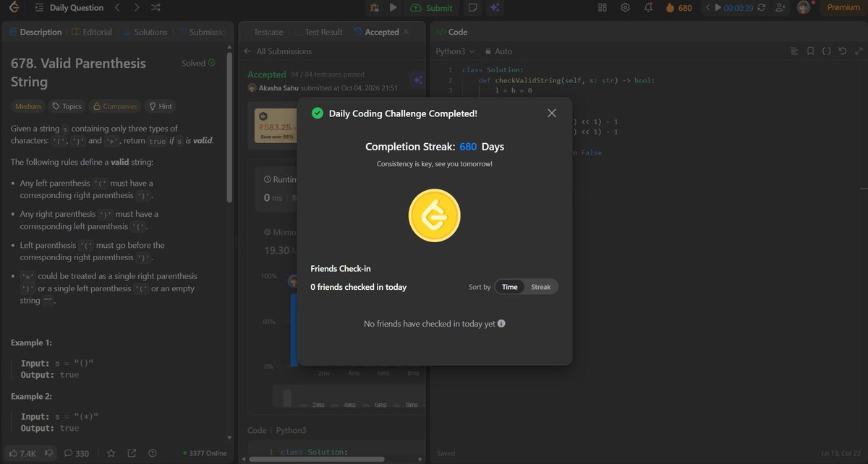Screen dimensions: 868x464
Task: Click the Ln 13, Col 22 status
Action: pos(840,453)
